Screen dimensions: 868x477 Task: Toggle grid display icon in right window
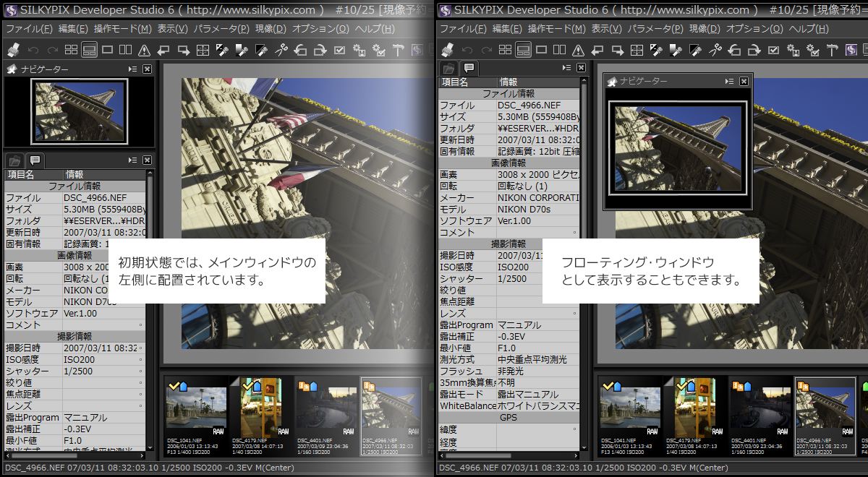point(637,50)
